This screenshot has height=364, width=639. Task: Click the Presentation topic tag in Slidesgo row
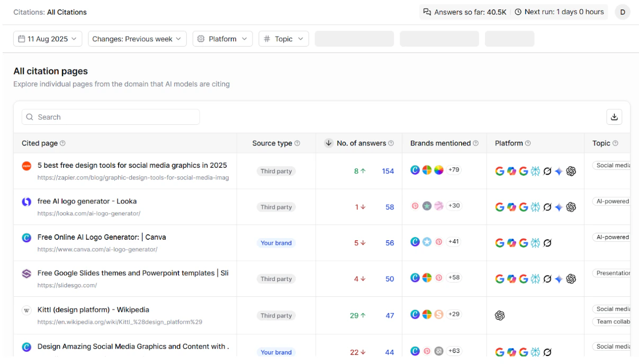612,273
